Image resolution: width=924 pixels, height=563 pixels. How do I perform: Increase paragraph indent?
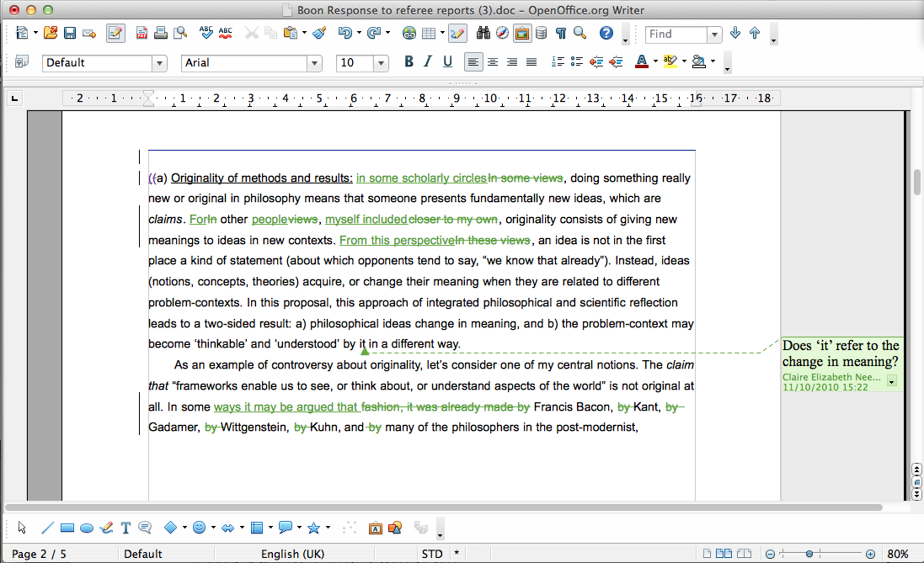click(616, 61)
